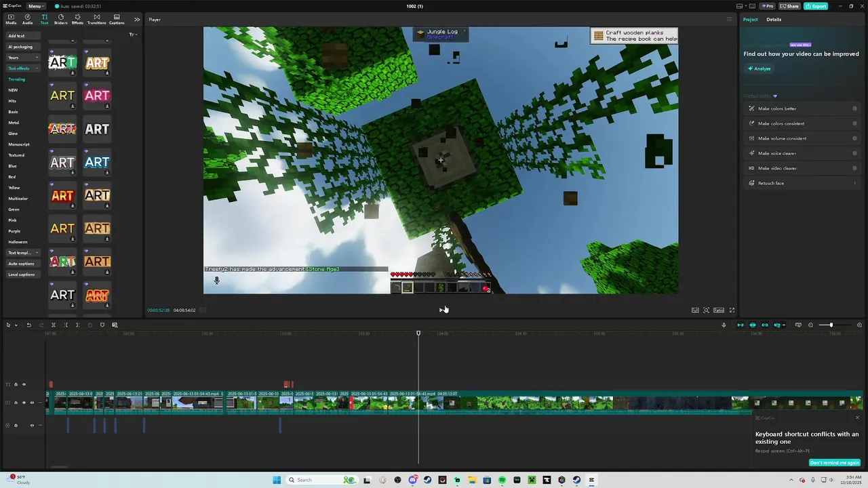The width and height of the screenshot is (868, 488).
Task: Select the Glow text effects category
Action: pyautogui.click(x=13, y=134)
